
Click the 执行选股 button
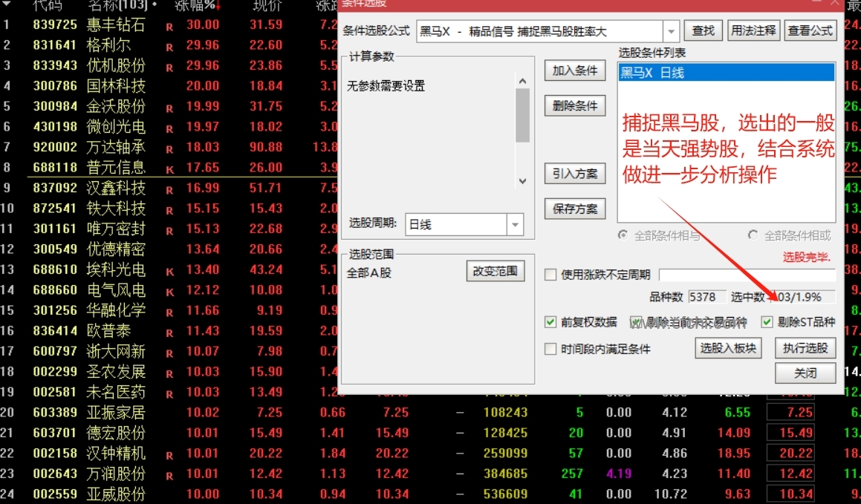(805, 348)
